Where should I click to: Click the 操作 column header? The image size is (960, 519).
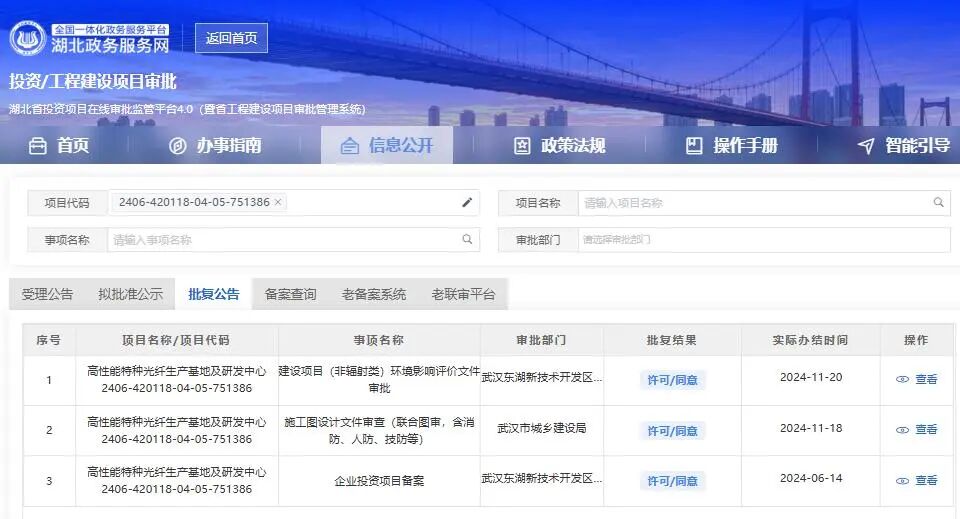[916, 340]
